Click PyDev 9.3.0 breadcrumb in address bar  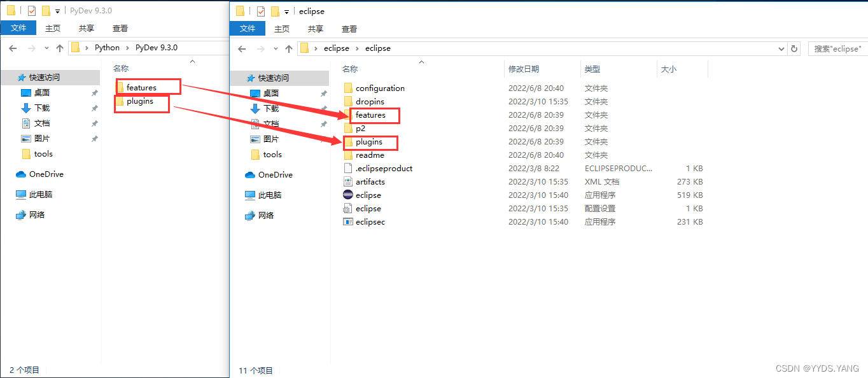157,48
